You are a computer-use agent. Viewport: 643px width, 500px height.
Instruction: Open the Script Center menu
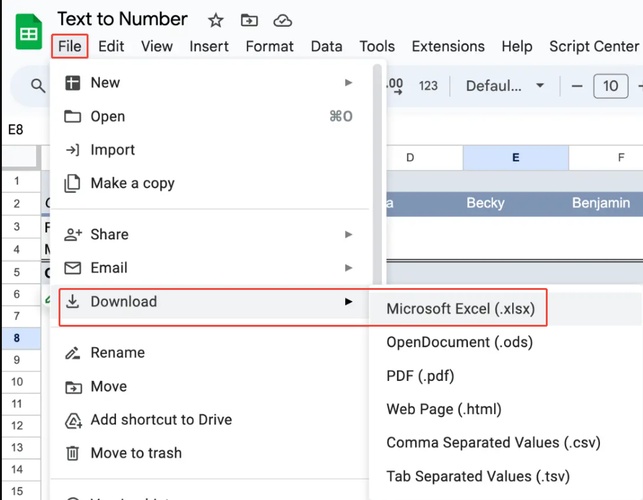pyautogui.click(x=594, y=46)
